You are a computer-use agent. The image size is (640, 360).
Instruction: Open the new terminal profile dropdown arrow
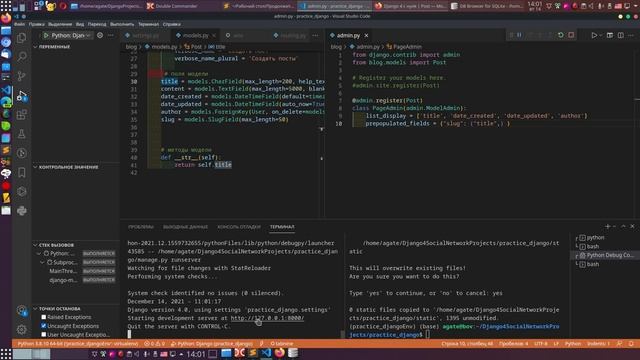[614, 226]
